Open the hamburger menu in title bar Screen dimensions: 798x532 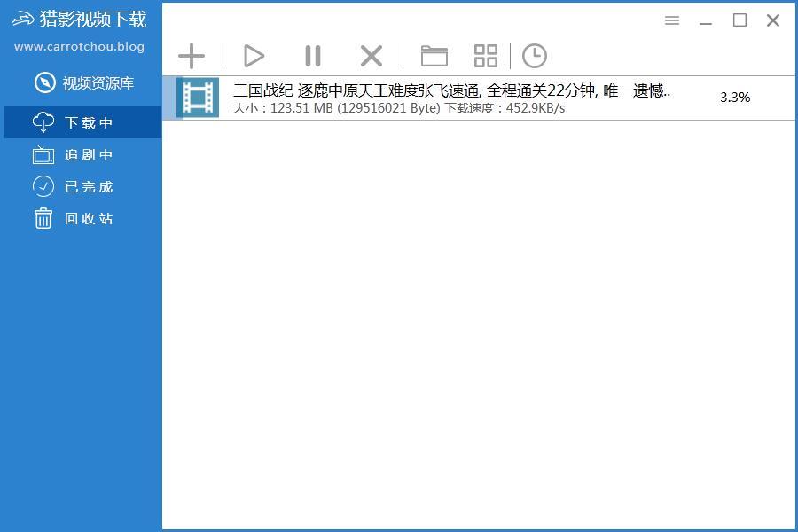(672, 20)
